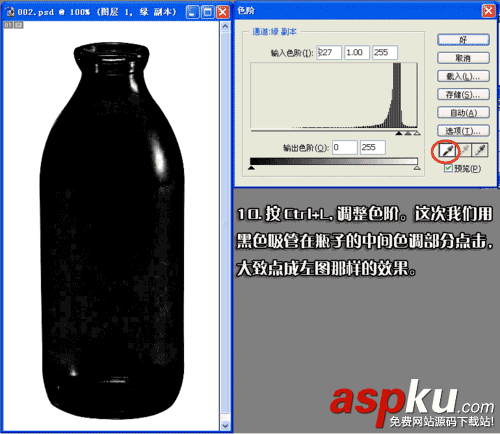Maximize the 002.psd document window
Image resolution: width=500 pixels, height=434 pixels.
[x=207, y=12]
